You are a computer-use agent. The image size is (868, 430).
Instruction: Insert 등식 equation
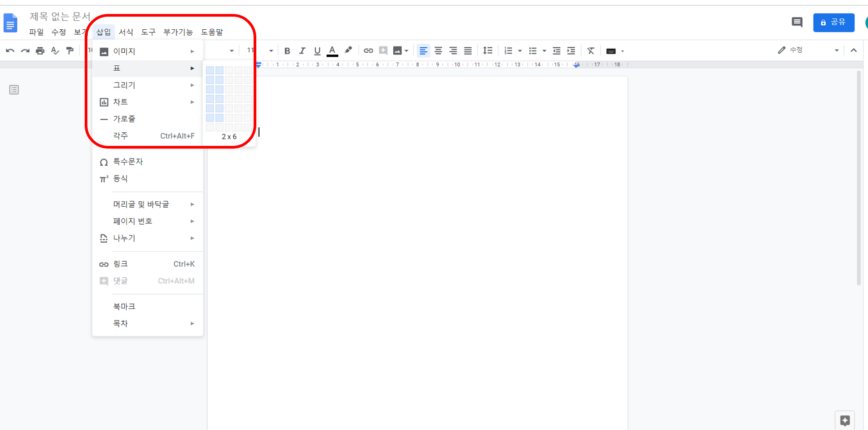[148, 179]
